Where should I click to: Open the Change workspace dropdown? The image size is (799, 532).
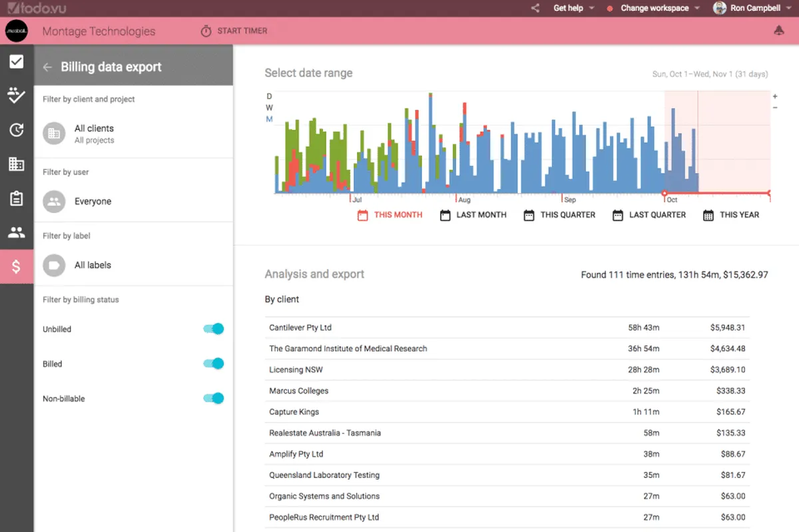[x=654, y=8]
